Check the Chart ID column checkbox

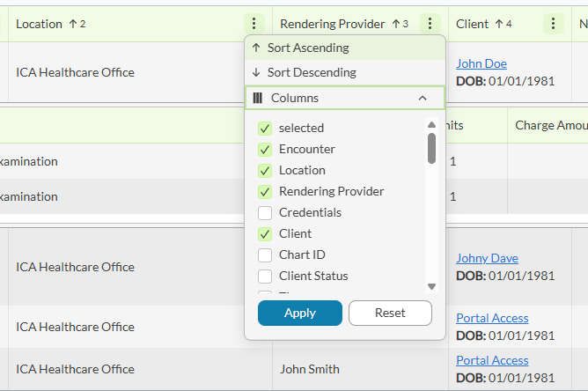pyautogui.click(x=264, y=255)
